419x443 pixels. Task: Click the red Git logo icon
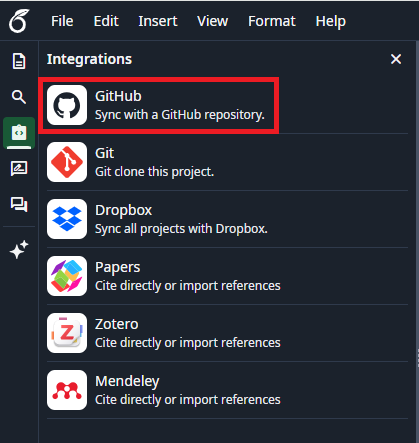click(67, 162)
